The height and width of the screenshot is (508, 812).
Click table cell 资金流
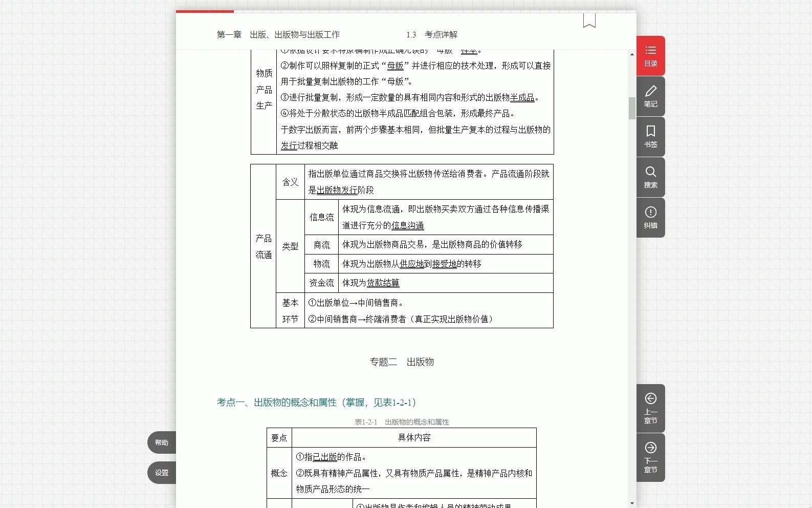pyautogui.click(x=321, y=283)
